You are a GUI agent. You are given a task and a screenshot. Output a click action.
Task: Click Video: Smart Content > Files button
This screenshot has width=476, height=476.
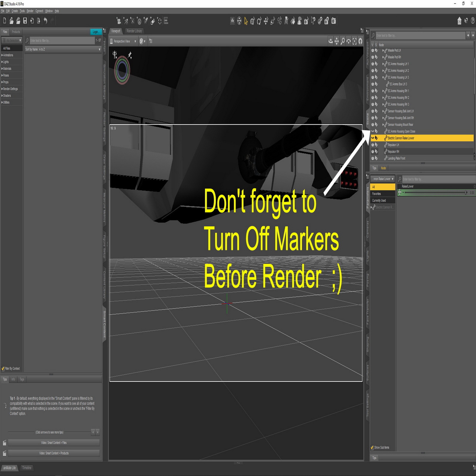(54, 443)
